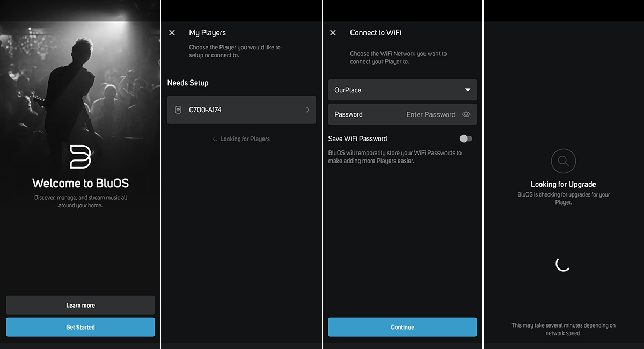The width and height of the screenshot is (644, 349).
Task: Click the magnifier icon above Looking for Upgrade
Action: 563,161
